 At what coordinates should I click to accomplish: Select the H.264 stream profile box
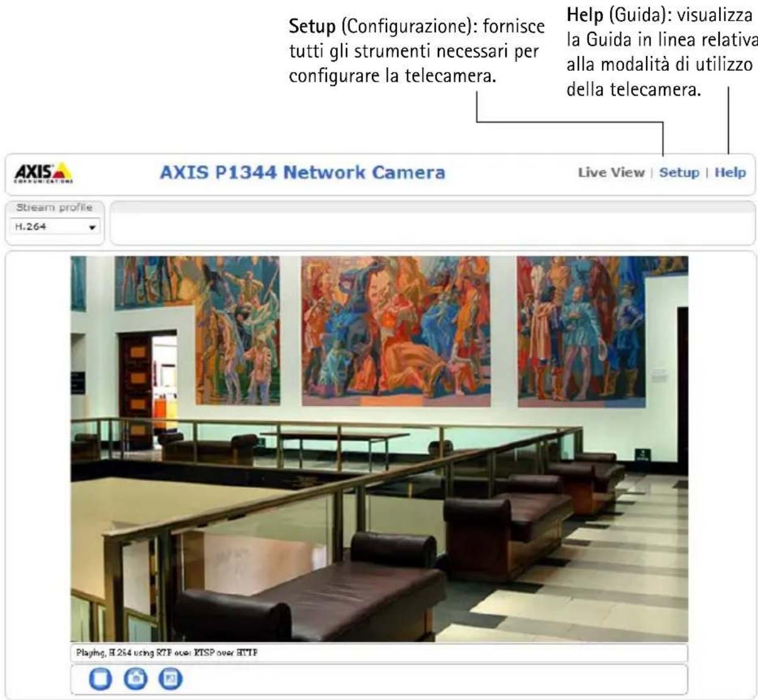[55, 227]
